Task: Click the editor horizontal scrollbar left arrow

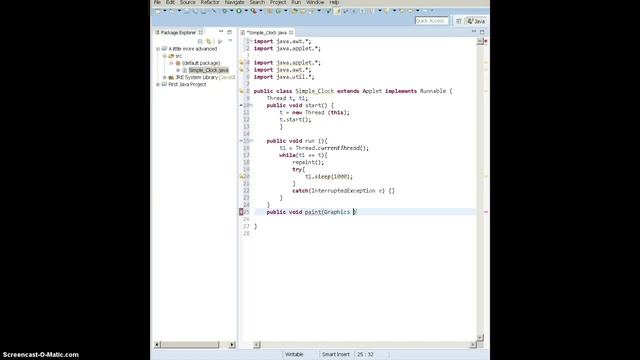Action: pos(257,345)
